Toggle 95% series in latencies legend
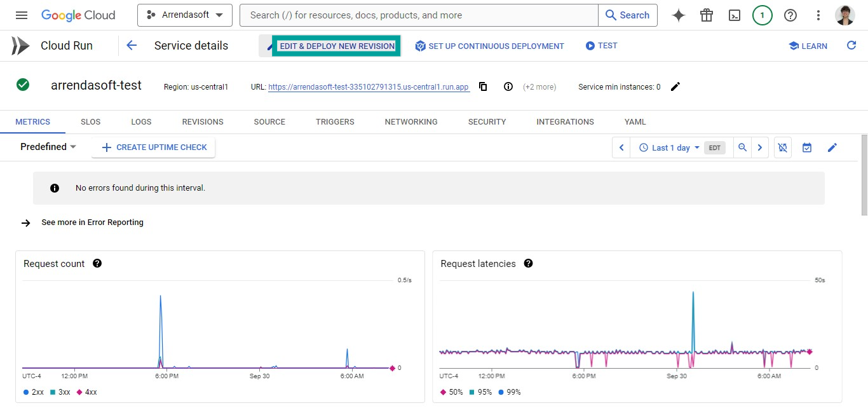The image size is (868, 410). (481, 392)
